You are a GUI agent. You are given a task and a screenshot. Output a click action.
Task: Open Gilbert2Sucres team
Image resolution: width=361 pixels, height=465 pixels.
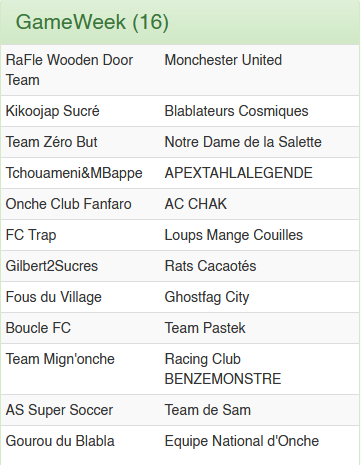[52, 266]
